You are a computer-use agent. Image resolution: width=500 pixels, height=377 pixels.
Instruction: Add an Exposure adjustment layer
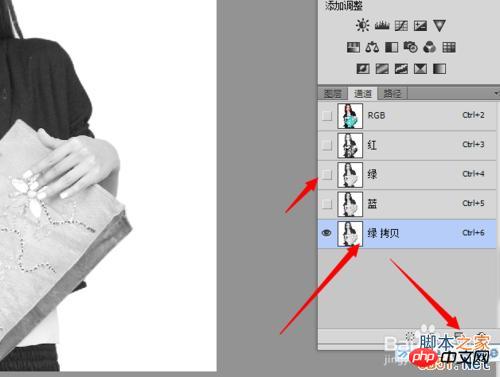[x=420, y=26]
